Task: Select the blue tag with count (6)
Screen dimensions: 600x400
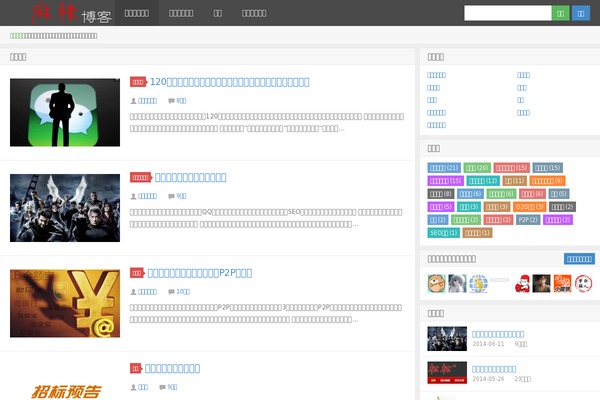Action: tap(470, 194)
